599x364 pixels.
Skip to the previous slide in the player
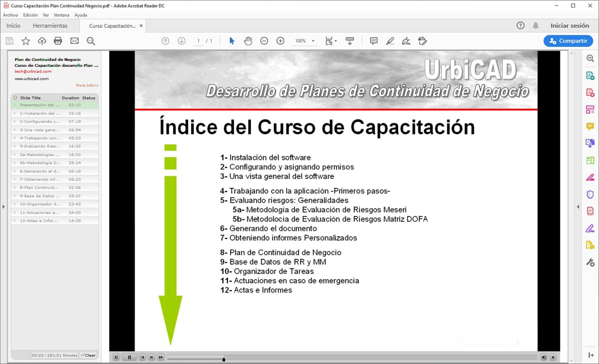pos(143,357)
